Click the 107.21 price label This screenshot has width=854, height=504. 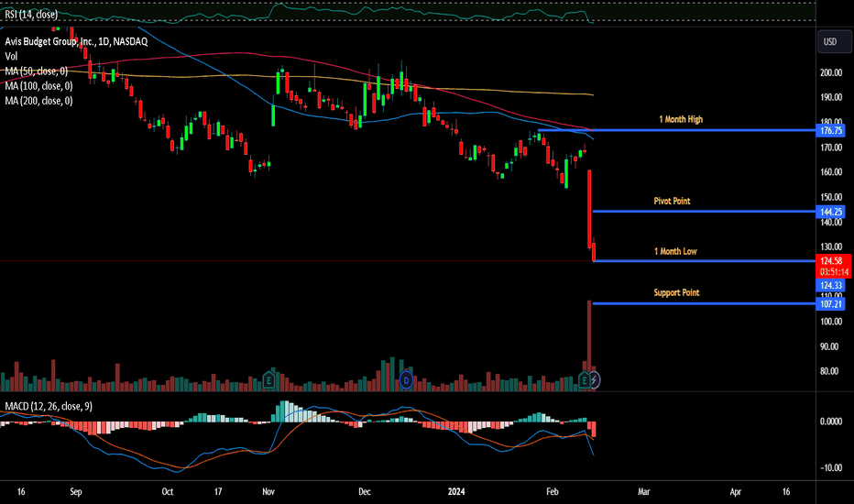click(x=831, y=303)
